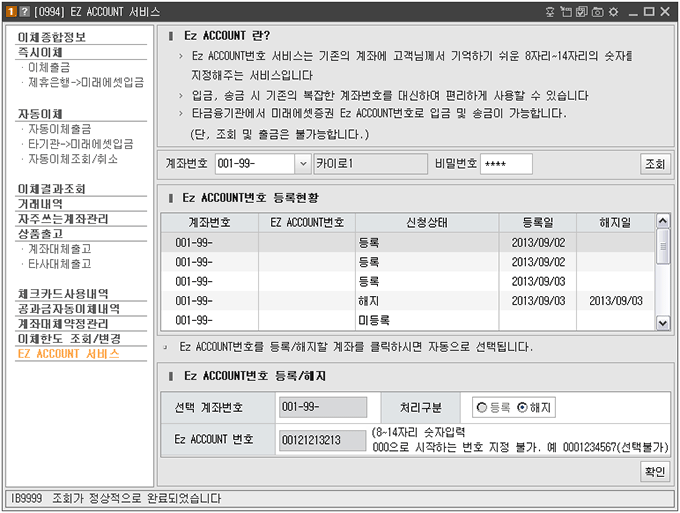Click the 계좌번호 combo box field 001-99-

click(x=255, y=164)
